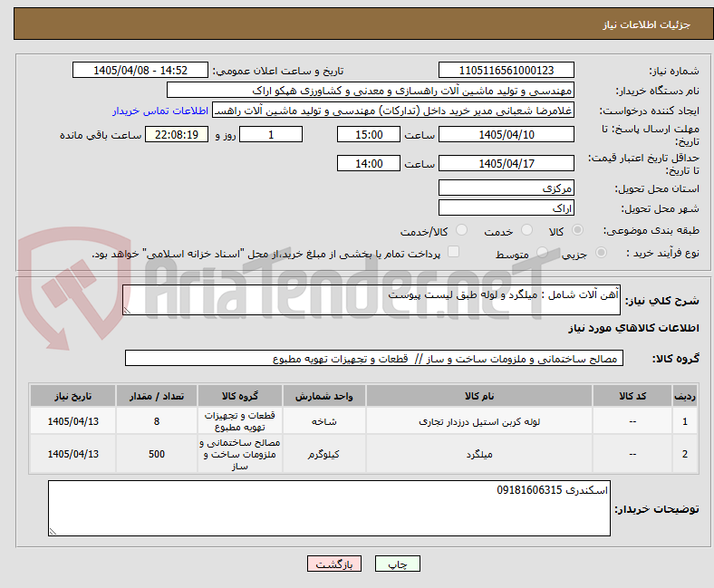
Task: Click the need date in row 1
Action: tap(72, 421)
